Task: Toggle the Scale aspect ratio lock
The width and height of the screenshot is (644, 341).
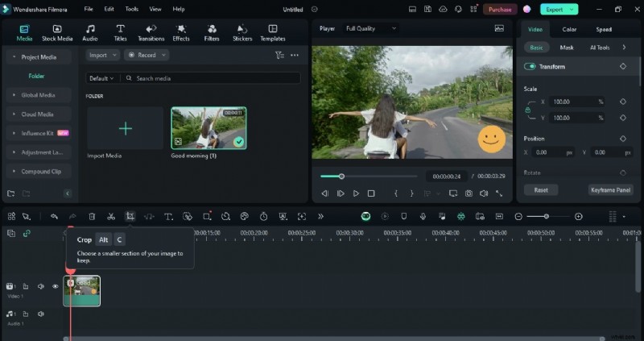Action: coord(528,110)
